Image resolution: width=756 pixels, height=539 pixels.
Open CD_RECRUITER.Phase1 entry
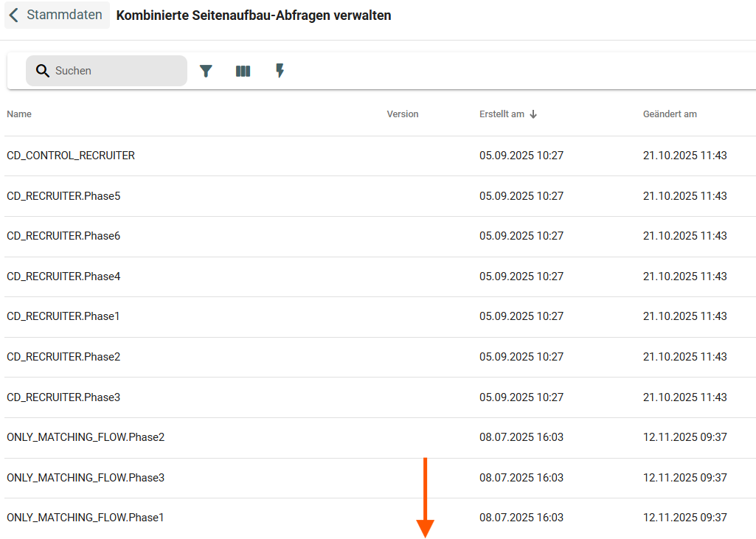63,316
